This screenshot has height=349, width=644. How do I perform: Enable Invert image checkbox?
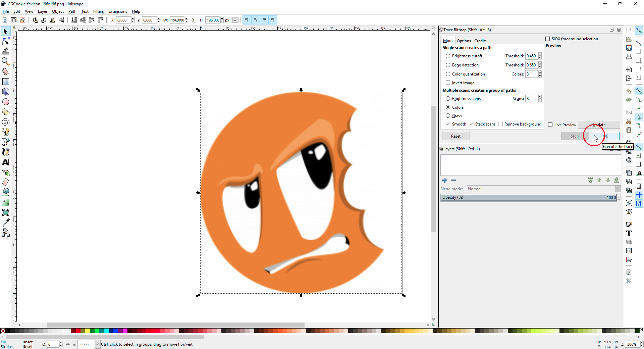coord(448,83)
